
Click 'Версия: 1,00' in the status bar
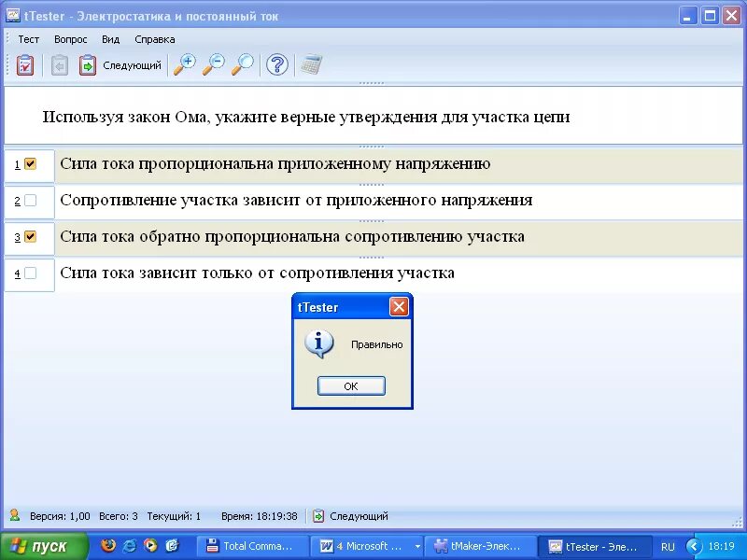(60, 516)
